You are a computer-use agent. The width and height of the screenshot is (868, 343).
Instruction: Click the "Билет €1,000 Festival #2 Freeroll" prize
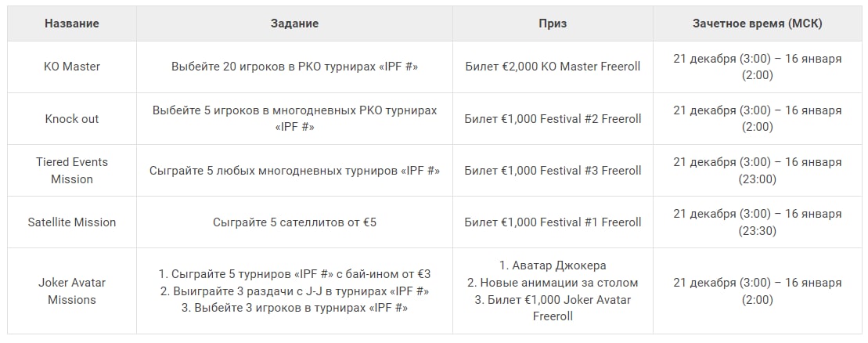[x=553, y=118]
